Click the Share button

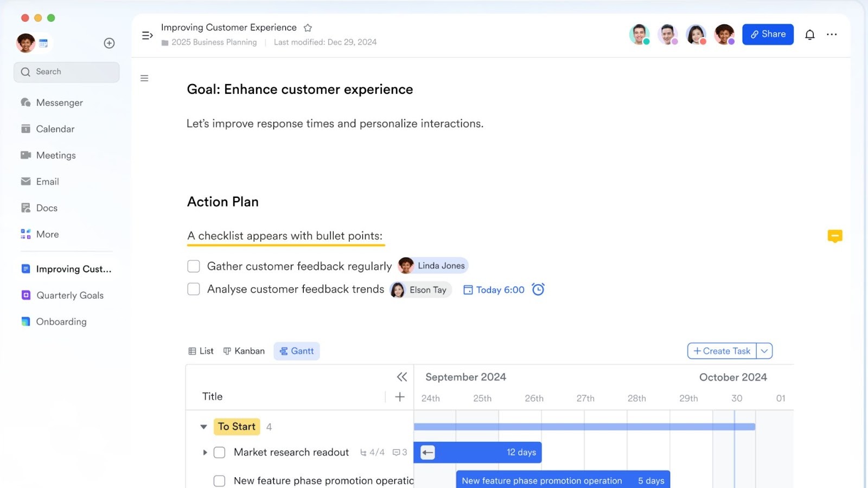click(x=768, y=34)
